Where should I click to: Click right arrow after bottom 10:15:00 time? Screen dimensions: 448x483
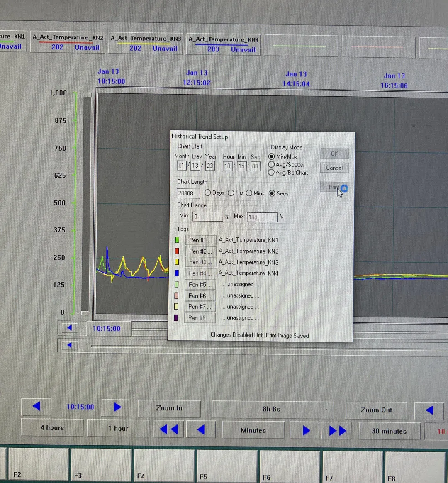click(117, 407)
